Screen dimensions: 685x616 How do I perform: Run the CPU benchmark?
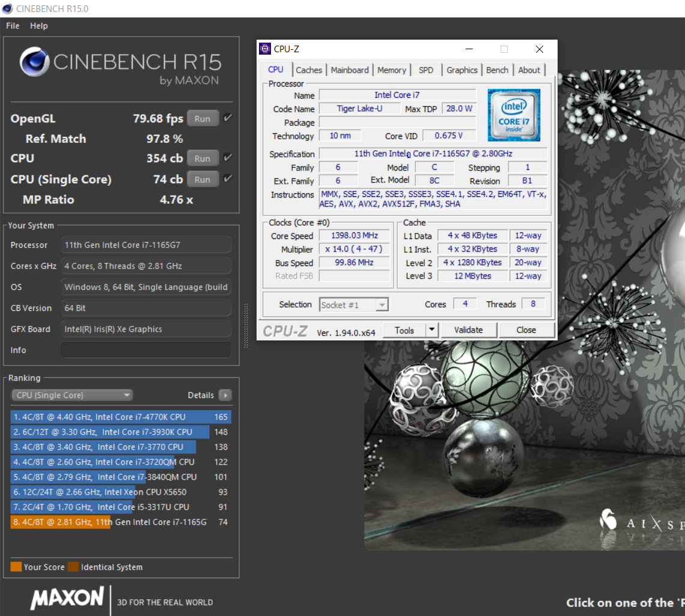[x=202, y=158]
